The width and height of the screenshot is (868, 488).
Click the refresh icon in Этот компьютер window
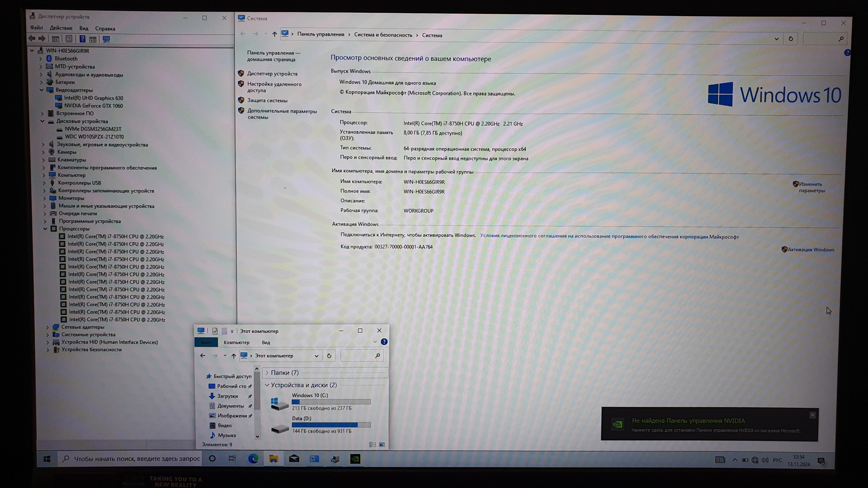[x=329, y=356]
